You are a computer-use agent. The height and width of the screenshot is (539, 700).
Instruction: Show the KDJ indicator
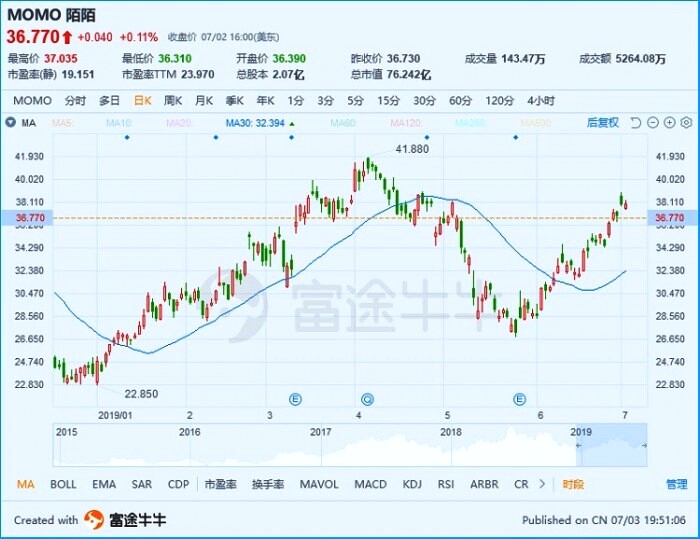click(x=412, y=484)
